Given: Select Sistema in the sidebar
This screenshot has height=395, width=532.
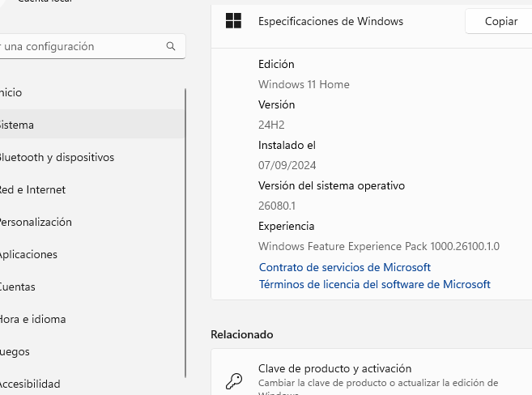Looking at the screenshot, I should tap(92, 125).
